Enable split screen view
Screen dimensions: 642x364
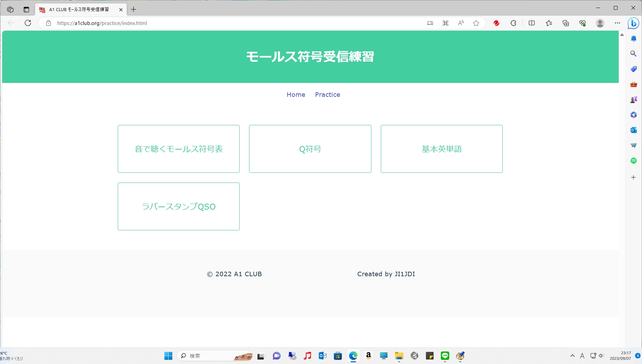click(532, 23)
